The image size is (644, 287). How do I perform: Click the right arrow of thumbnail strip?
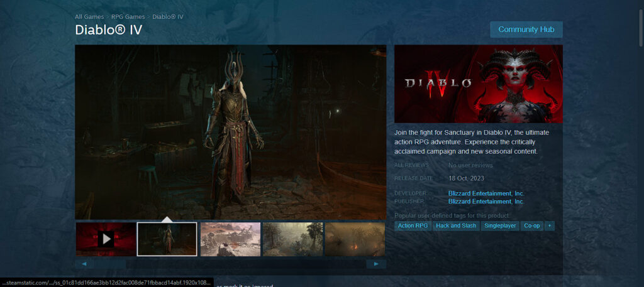coord(376,264)
